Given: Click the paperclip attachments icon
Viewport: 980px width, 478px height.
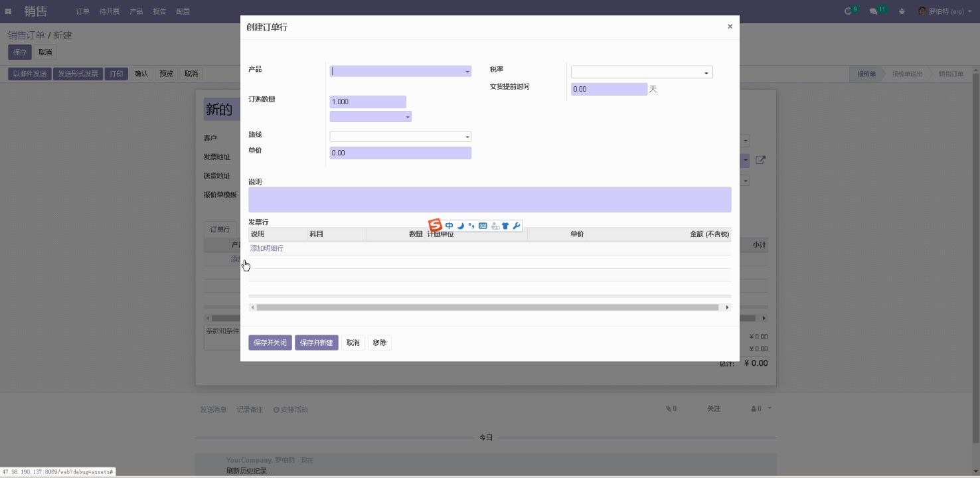Looking at the screenshot, I should [x=669, y=409].
